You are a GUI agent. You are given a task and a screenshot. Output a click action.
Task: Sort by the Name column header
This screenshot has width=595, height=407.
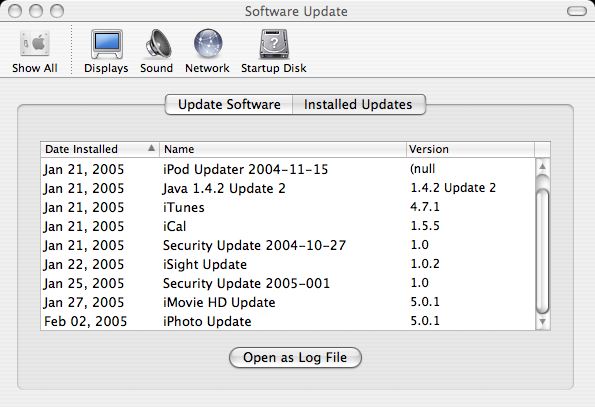(283, 149)
